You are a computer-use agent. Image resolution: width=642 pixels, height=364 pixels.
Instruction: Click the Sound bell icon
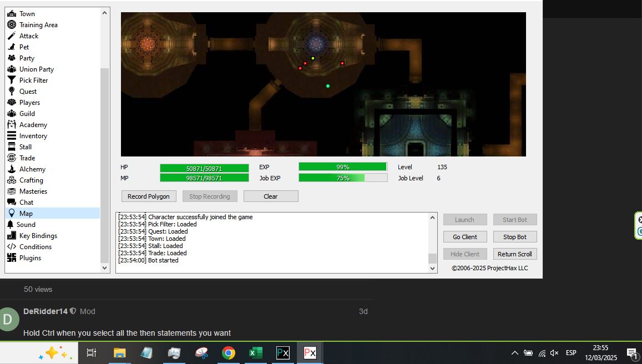pos(11,225)
